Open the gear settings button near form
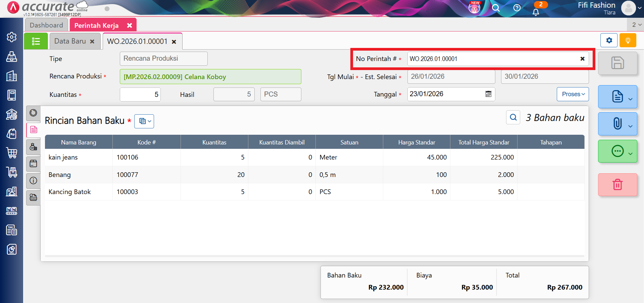 click(609, 41)
